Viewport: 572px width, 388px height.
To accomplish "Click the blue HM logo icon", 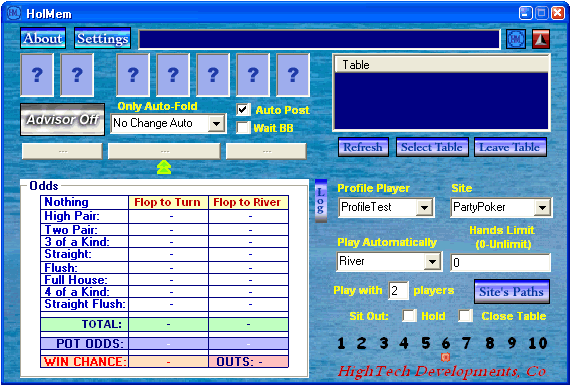I will tap(516, 39).
